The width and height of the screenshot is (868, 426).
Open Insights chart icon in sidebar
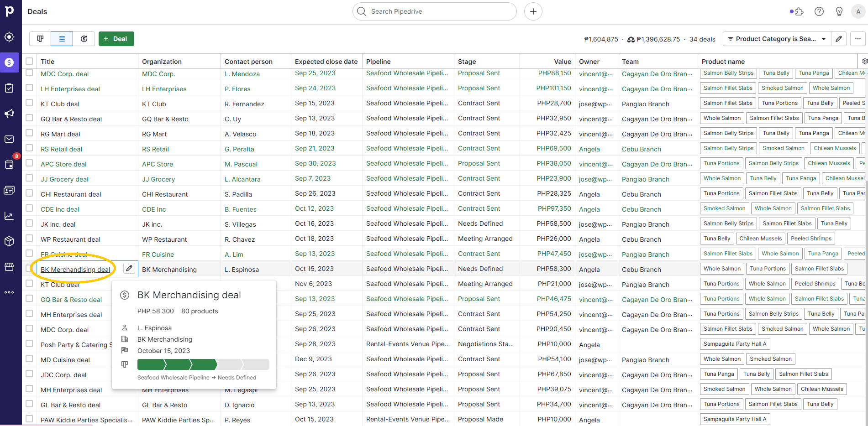pyautogui.click(x=10, y=216)
